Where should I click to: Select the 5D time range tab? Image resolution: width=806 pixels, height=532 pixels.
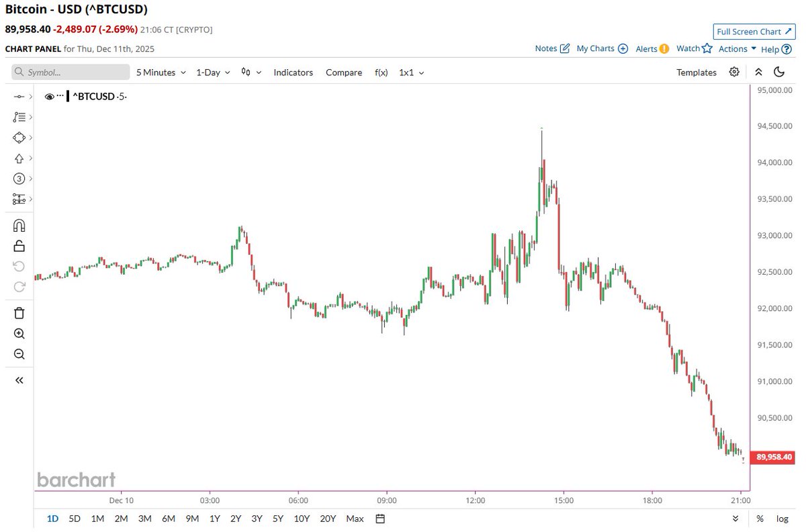pyautogui.click(x=75, y=519)
